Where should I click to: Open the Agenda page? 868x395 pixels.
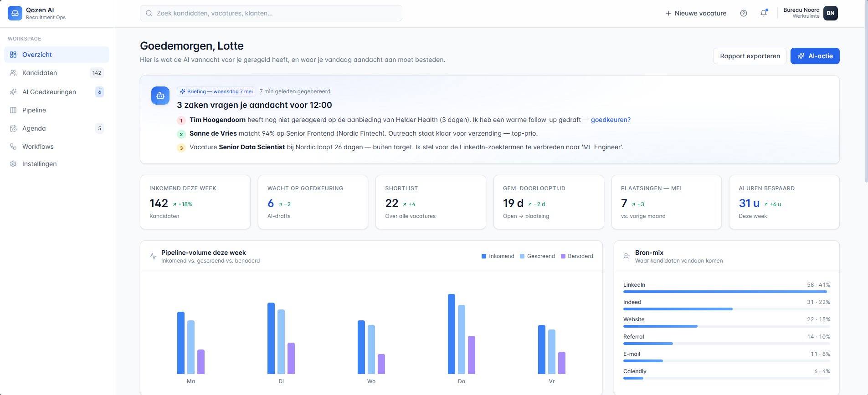click(x=56, y=128)
